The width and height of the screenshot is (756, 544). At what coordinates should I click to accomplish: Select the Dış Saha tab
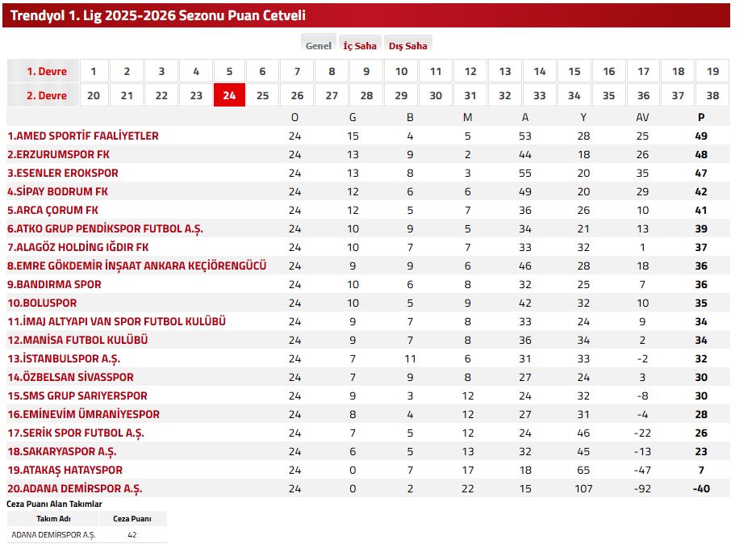tap(407, 46)
